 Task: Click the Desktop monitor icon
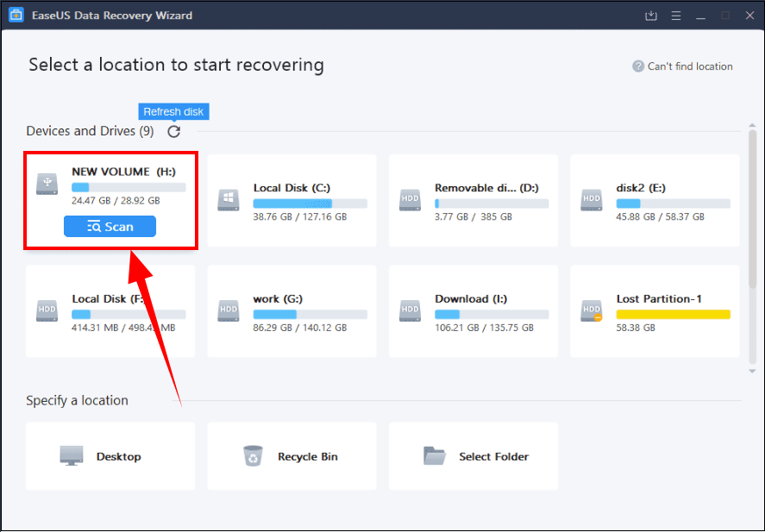(72, 456)
